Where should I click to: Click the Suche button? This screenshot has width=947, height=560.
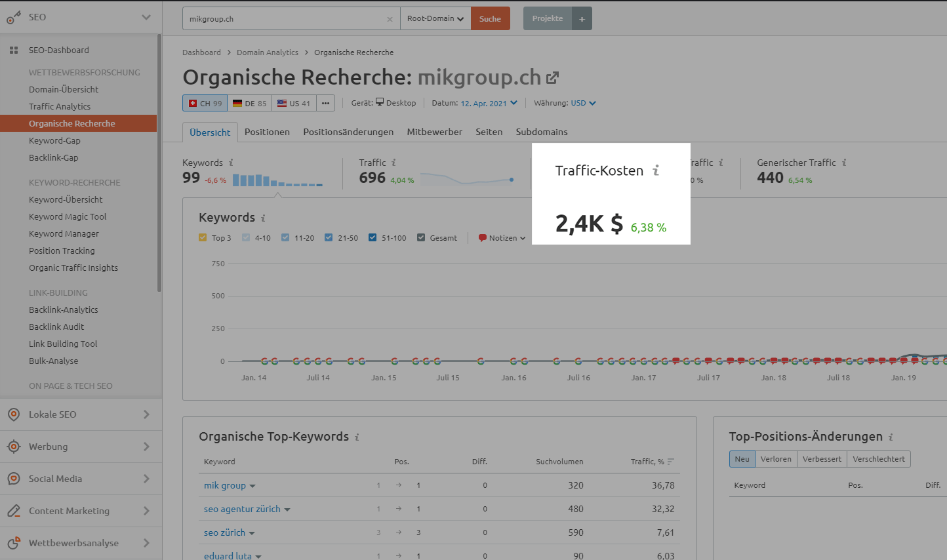[490, 19]
